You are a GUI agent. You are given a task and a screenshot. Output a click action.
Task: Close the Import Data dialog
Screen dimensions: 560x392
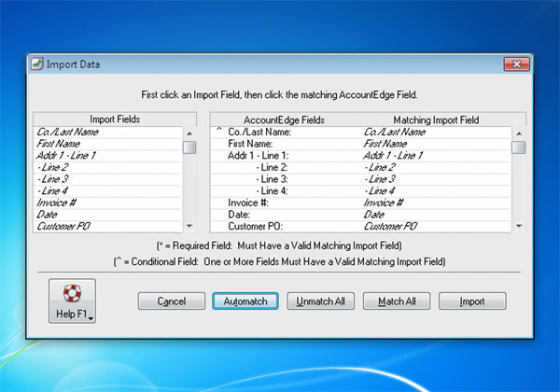coord(516,63)
